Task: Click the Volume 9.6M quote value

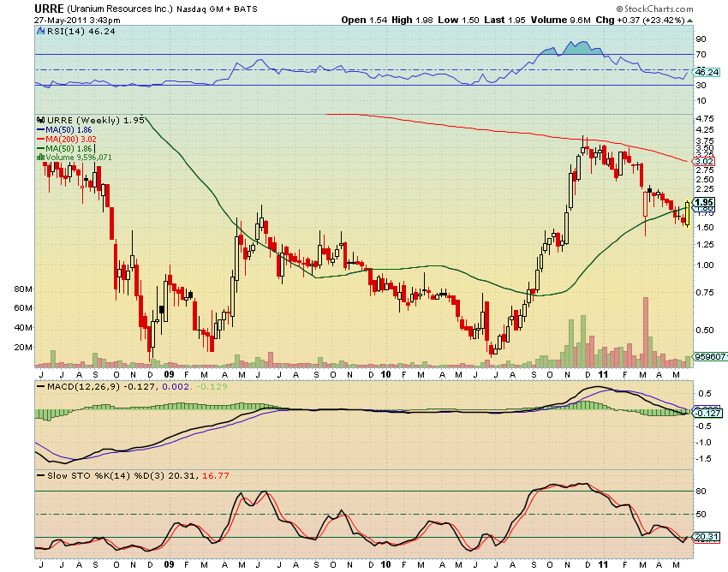Action: pos(560,20)
